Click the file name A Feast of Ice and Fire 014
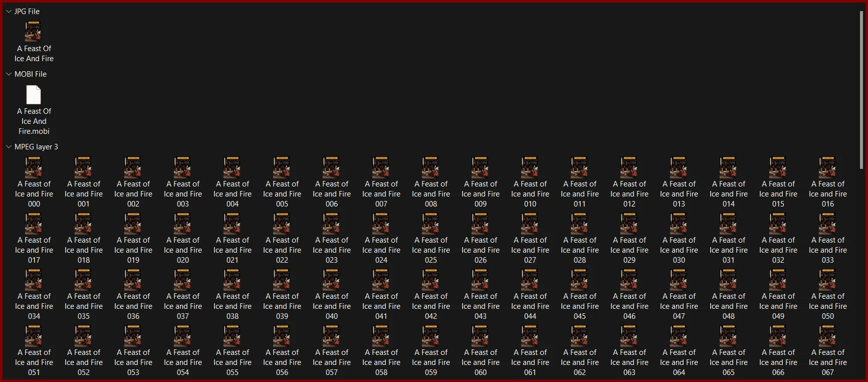The image size is (868, 382). point(729,194)
